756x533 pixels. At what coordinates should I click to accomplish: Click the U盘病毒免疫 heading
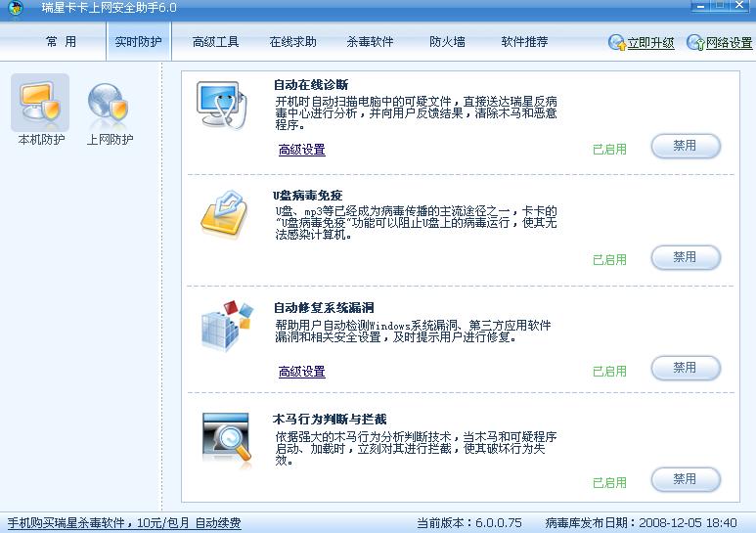(x=308, y=196)
